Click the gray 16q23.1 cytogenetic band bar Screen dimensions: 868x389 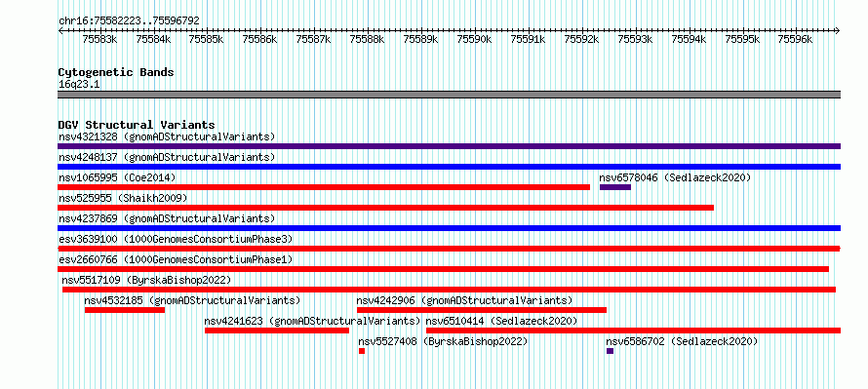pos(449,95)
